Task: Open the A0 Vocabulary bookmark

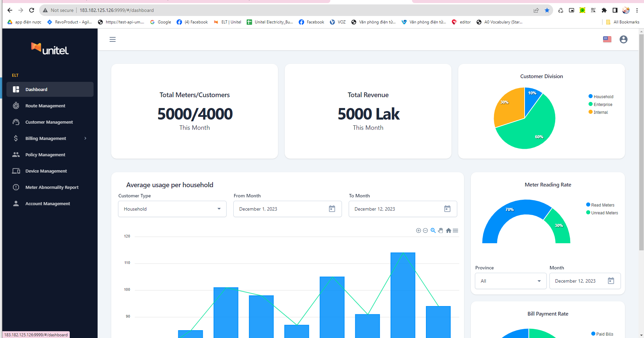Action: [x=499, y=22]
